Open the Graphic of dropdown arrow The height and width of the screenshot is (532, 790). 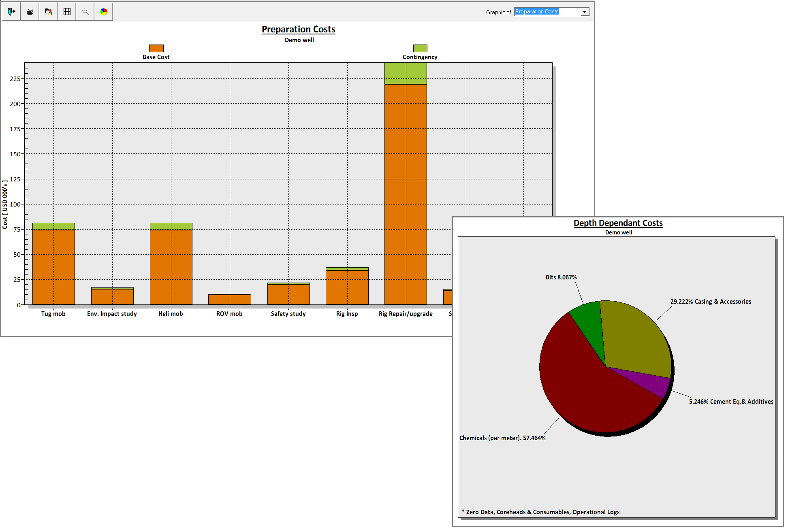[585, 12]
